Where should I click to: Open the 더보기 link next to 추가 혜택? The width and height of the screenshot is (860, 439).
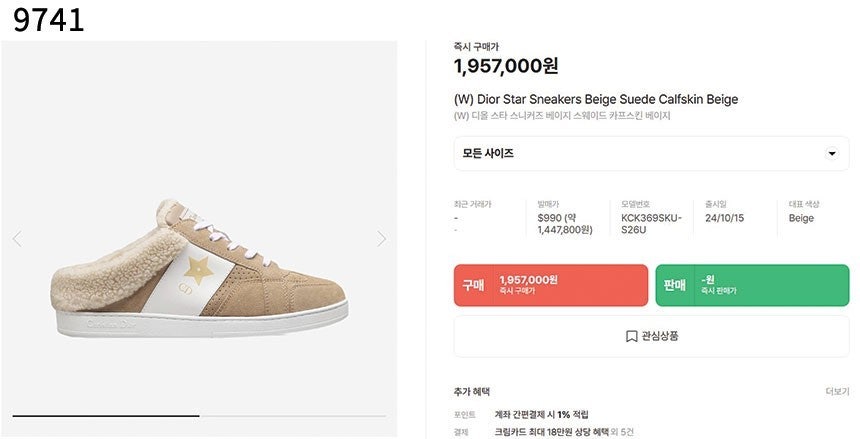pos(837,391)
